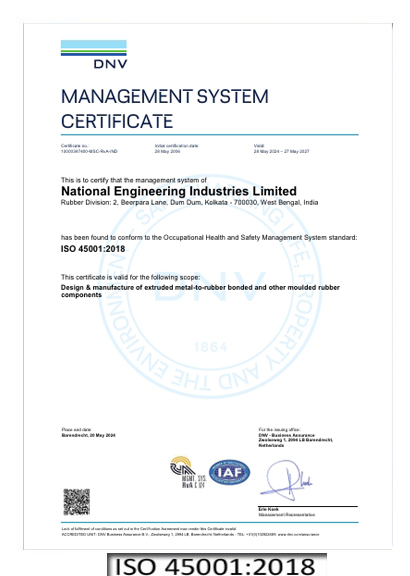Click the 'has been found to conform' sentence

click(209, 238)
